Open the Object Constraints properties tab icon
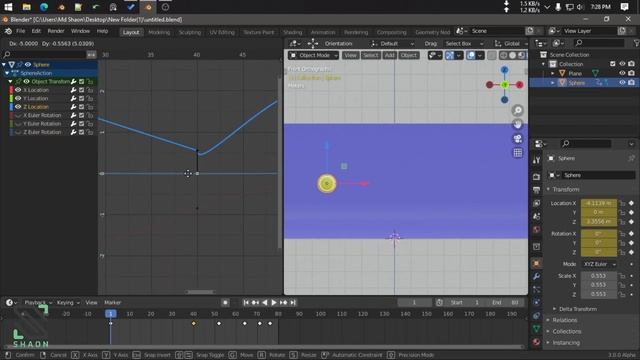Screen dimensions: 640x360 point(536,316)
